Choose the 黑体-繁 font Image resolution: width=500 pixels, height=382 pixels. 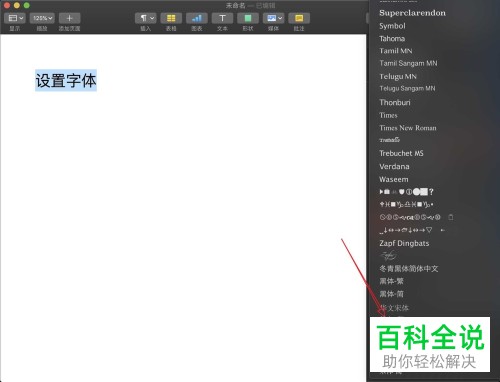click(x=391, y=281)
